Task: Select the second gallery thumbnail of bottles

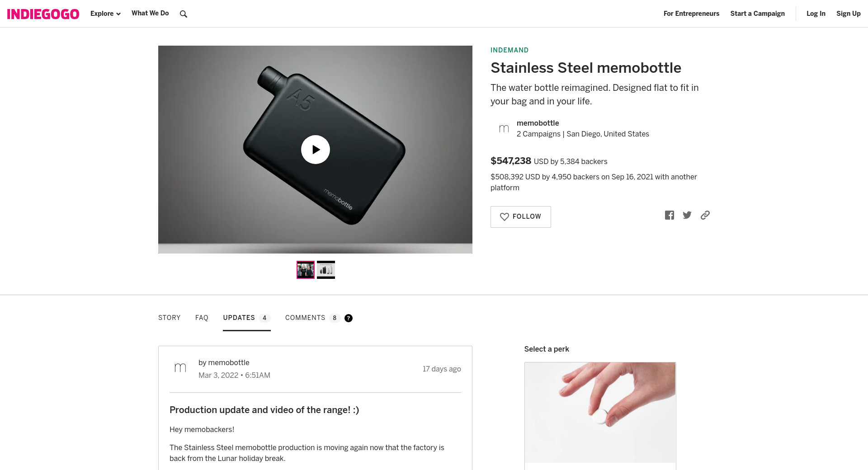Action: pyautogui.click(x=326, y=270)
